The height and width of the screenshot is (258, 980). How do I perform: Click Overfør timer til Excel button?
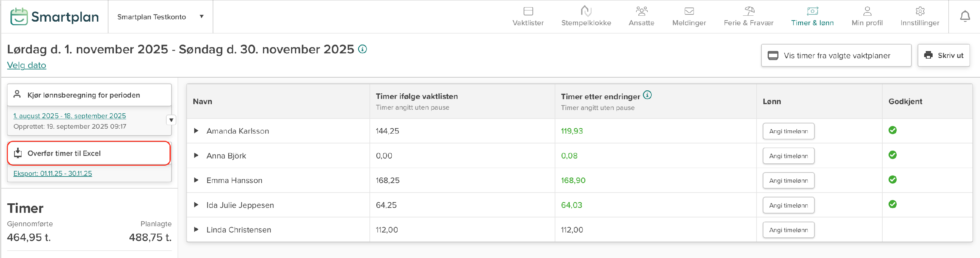point(89,153)
